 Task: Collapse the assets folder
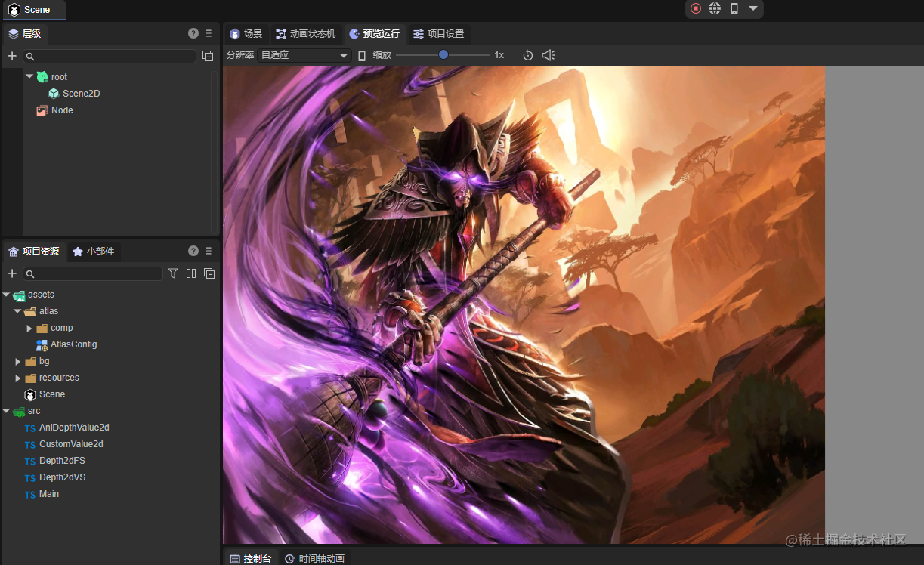point(6,295)
